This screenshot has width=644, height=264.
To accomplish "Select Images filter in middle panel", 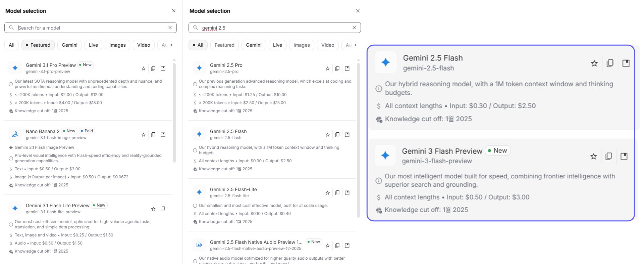I will [x=302, y=45].
